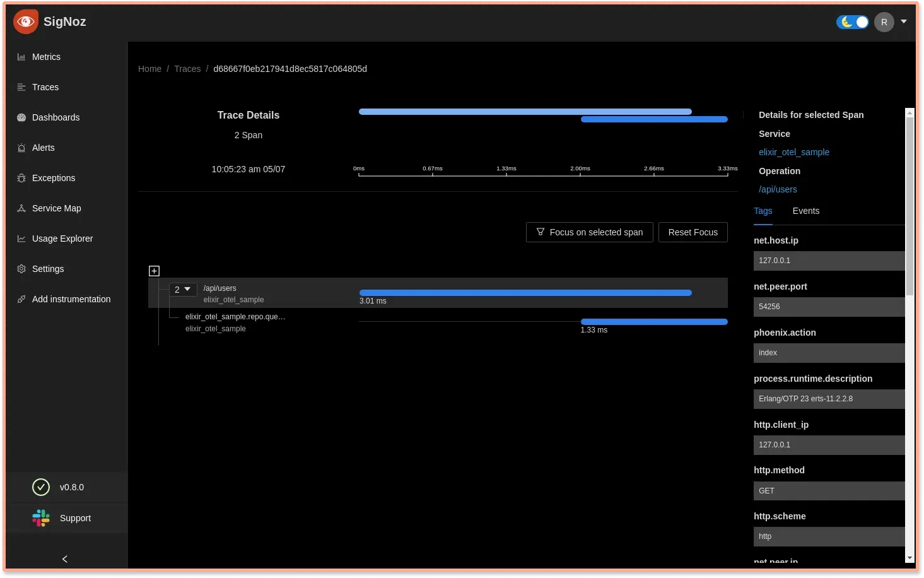Click the 1.33 ms span duration bar

point(654,322)
